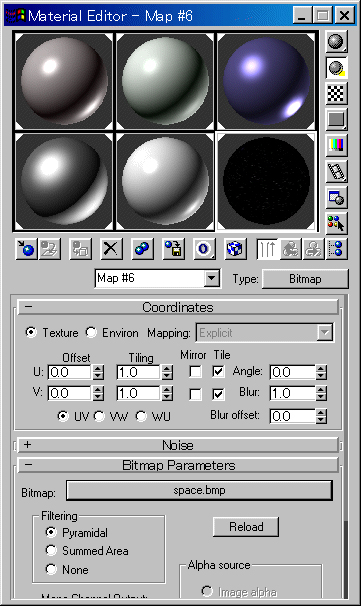The image size is (361, 606).
Task: Open the Mapping Explicit dropdown
Action: coord(325,332)
